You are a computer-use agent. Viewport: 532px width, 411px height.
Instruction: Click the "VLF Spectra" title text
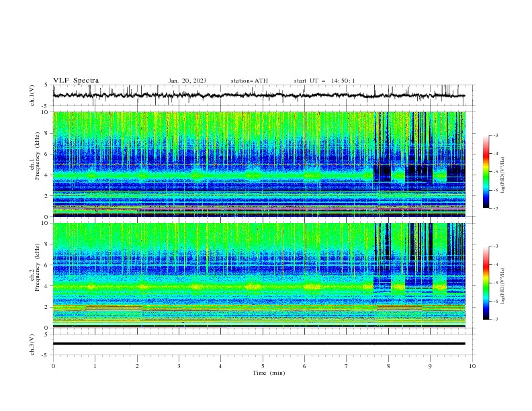pos(76,81)
